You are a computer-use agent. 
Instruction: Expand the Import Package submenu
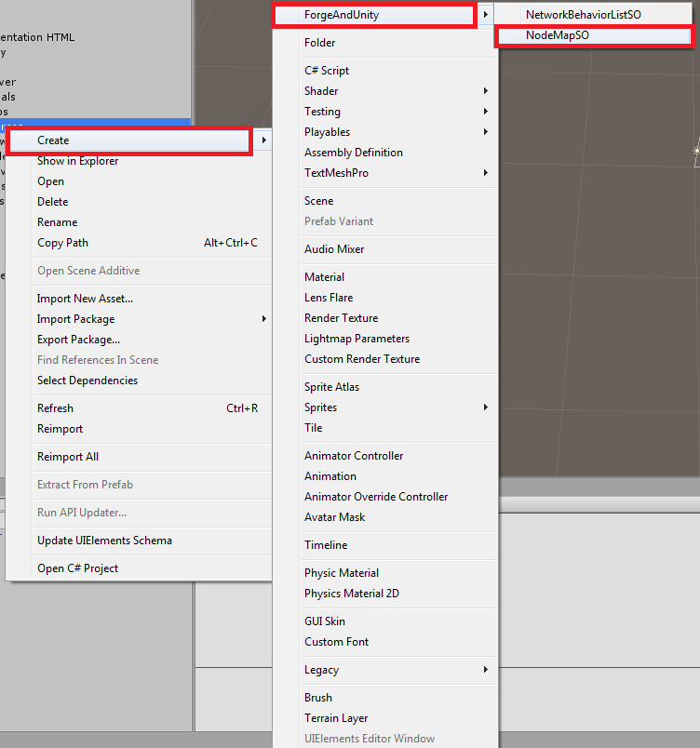(139, 319)
